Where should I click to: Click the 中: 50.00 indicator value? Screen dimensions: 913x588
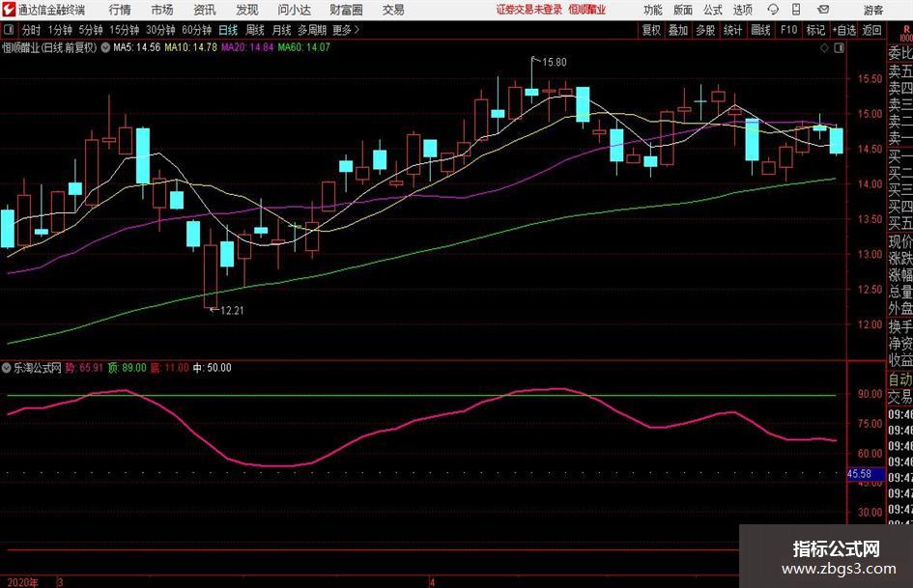[x=213, y=367]
